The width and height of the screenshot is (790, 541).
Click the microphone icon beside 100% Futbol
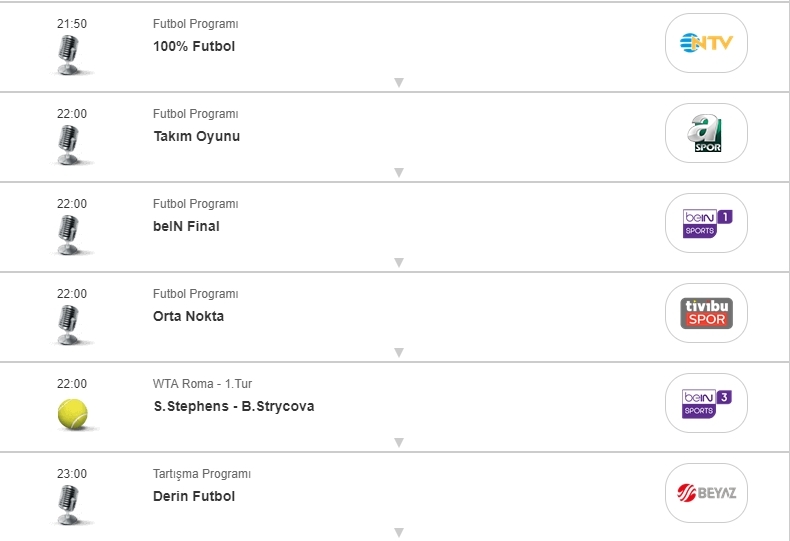point(67,53)
